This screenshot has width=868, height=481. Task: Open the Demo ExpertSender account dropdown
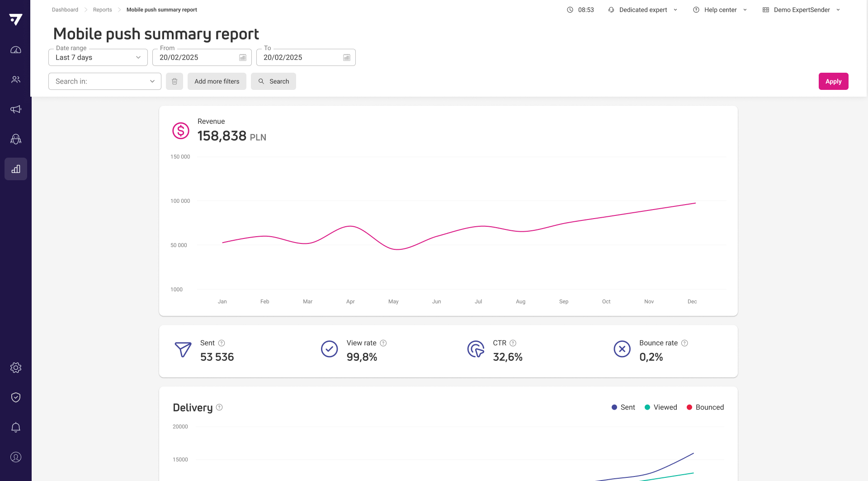[x=802, y=10]
